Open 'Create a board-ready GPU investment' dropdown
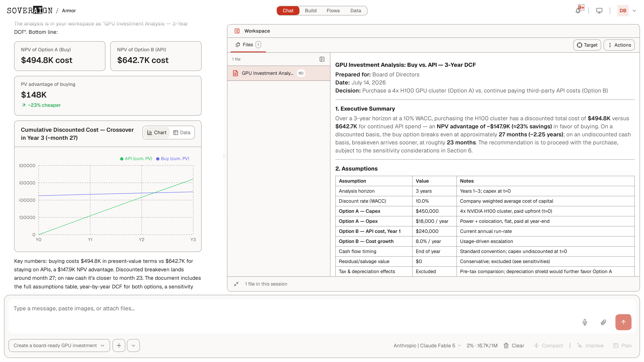Screen dimensions: 644x362 tap(59, 346)
